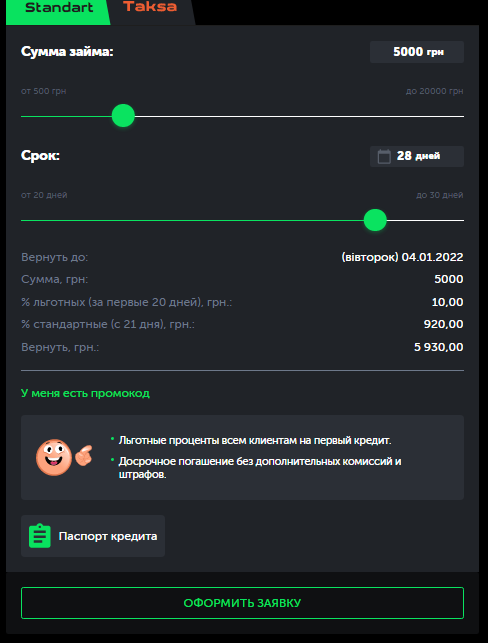Image resolution: width=488 pixels, height=643 pixels.
Task: Click the total 5 930,00 repayment value
Action: click(439, 347)
